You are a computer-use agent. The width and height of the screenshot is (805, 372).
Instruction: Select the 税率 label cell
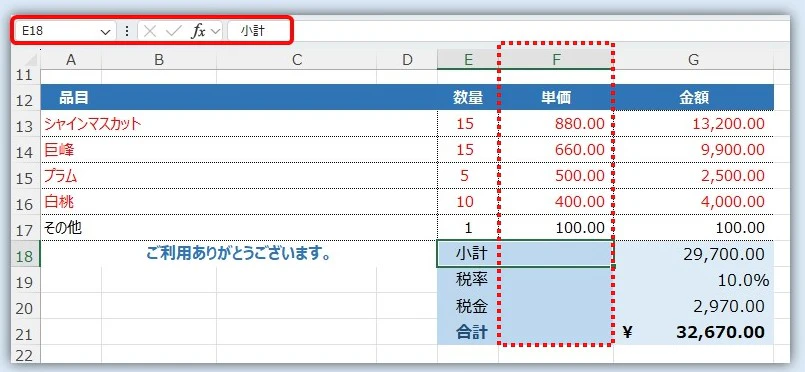pyautogui.click(x=526, y=280)
